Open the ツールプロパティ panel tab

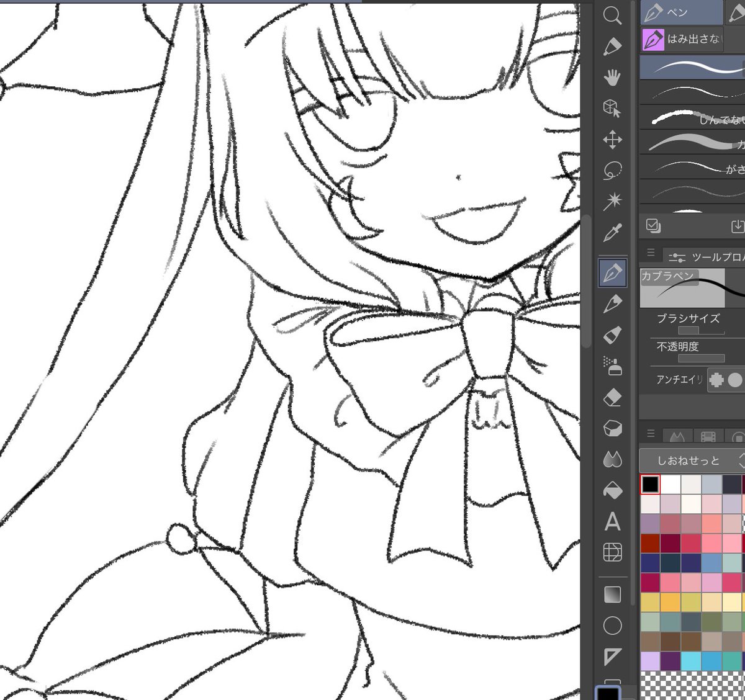[704, 256]
